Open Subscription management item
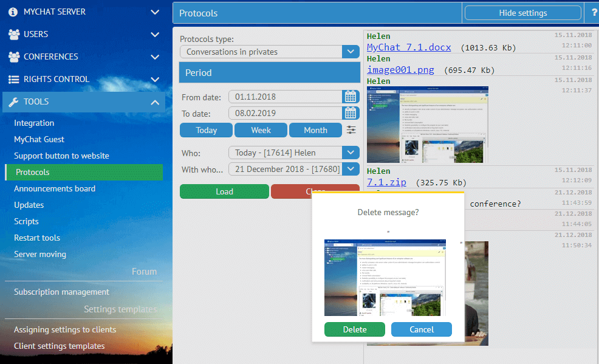The height and width of the screenshot is (364, 599). pos(61,292)
